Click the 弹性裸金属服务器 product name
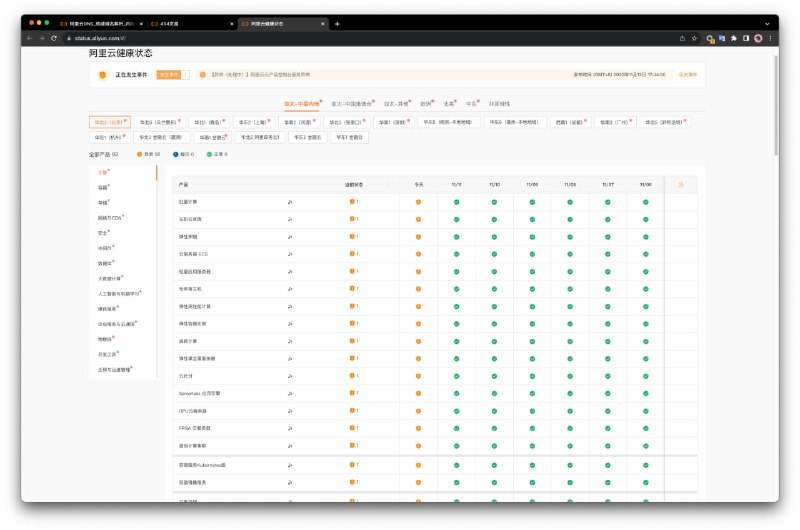 (197, 359)
